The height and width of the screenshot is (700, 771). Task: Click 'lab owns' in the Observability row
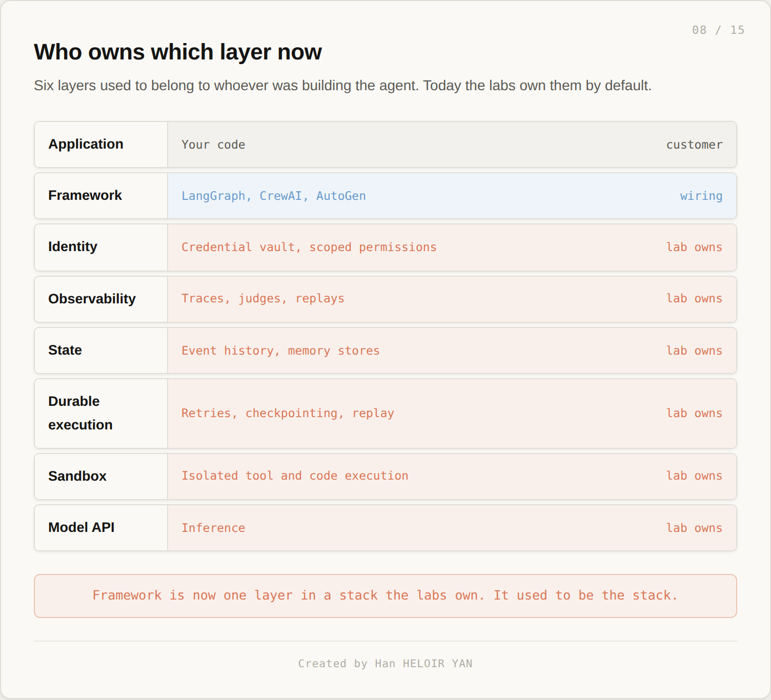[694, 298]
